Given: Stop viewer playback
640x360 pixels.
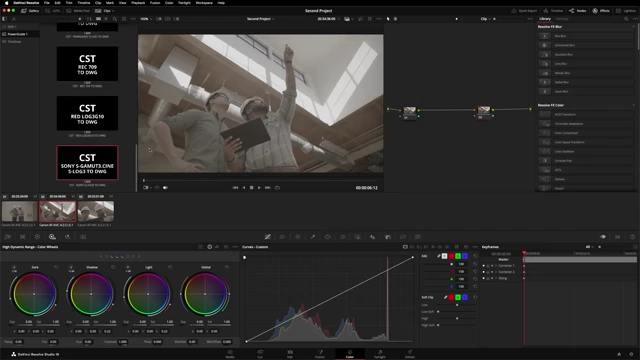Looking at the screenshot, I should (x=251, y=188).
